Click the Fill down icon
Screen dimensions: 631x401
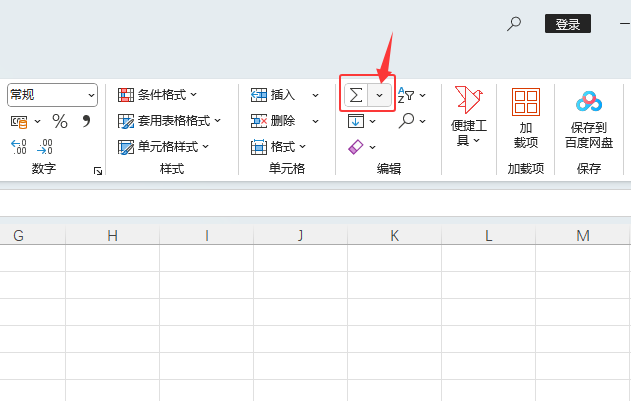356,121
